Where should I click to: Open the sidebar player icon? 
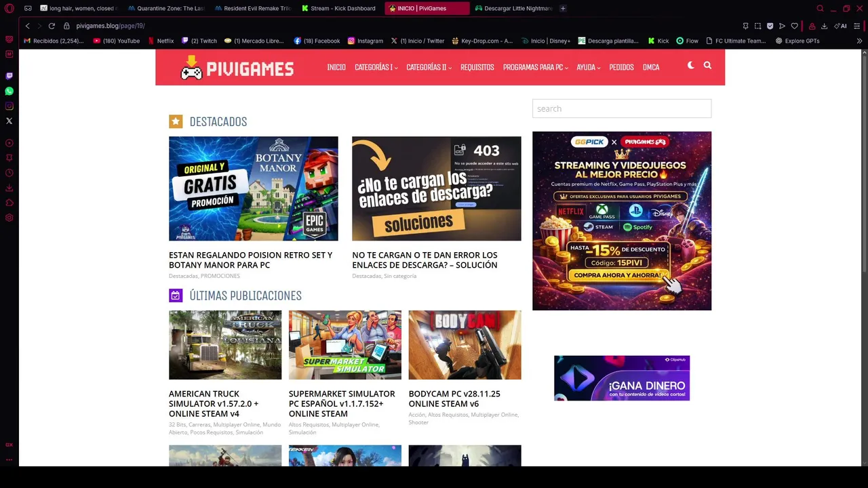(x=9, y=143)
